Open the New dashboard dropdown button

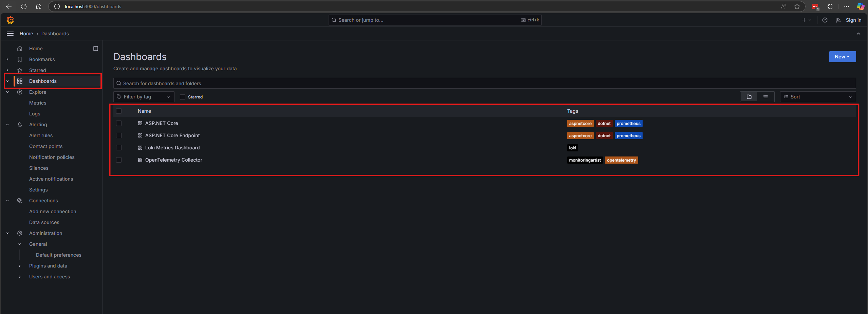842,57
